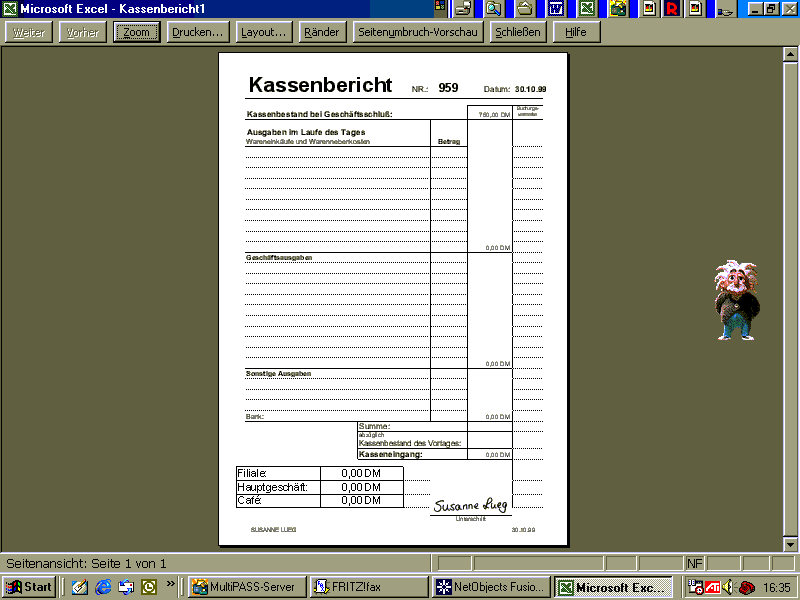
Task: Click the open folder shortcut icon
Action: [x=524, y=8]
